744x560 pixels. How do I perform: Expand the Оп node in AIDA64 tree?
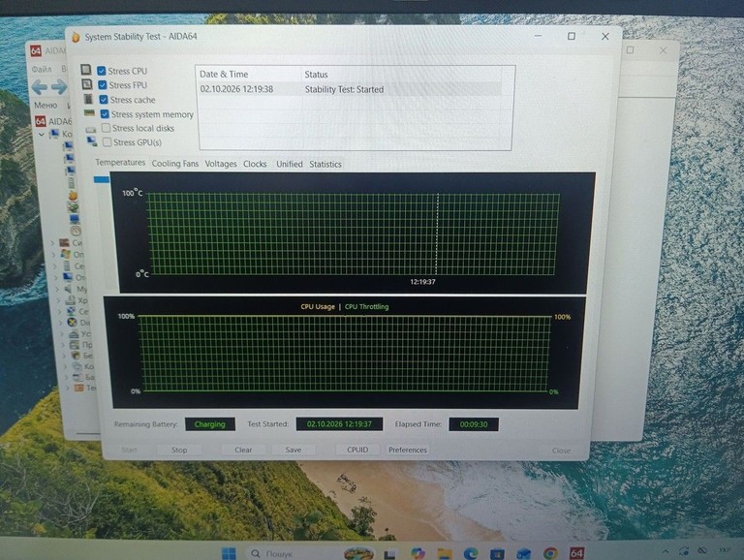[53, 255]
